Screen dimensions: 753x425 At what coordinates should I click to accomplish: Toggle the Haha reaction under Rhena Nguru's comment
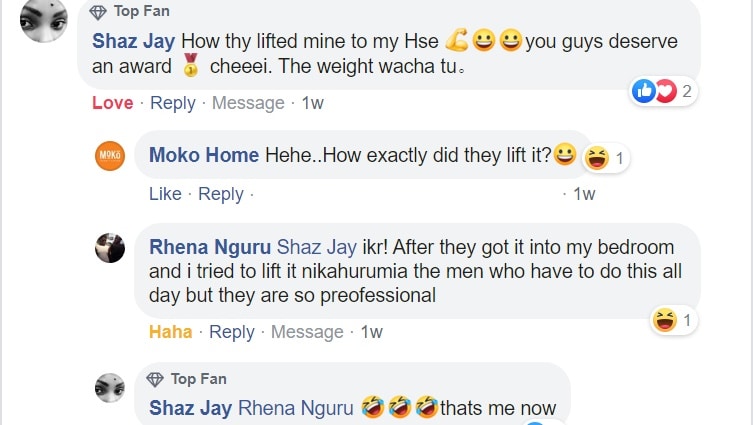tap(170, 332)
